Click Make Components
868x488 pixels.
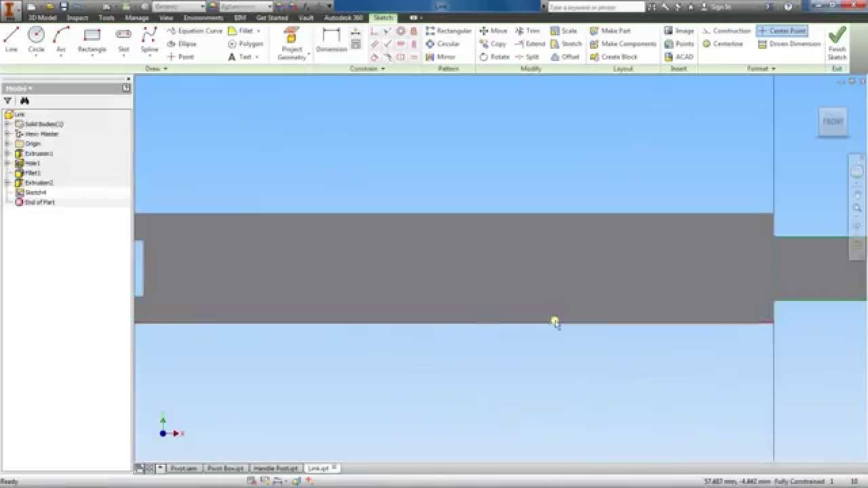point(623,44)
